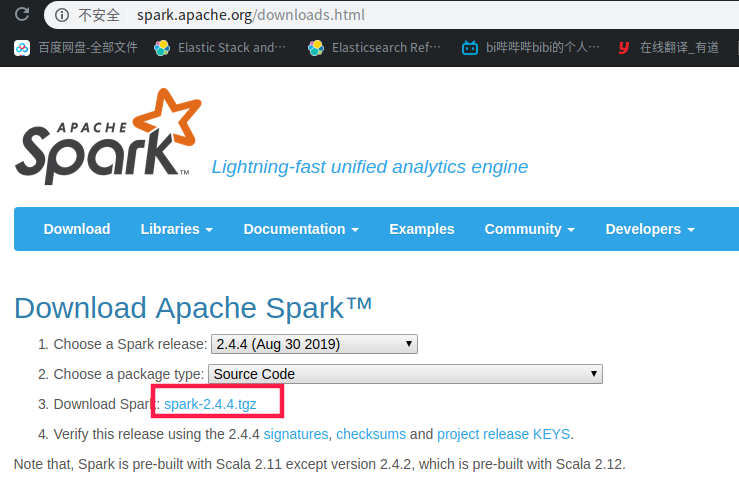
Task: Open the bilibili personal space bookmark
Action: click(531, 48)
